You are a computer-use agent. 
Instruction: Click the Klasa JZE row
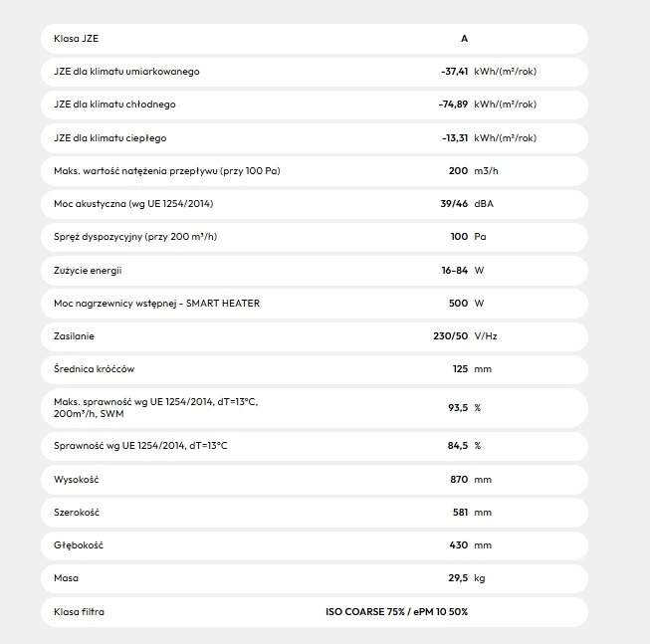click(314, 39)
